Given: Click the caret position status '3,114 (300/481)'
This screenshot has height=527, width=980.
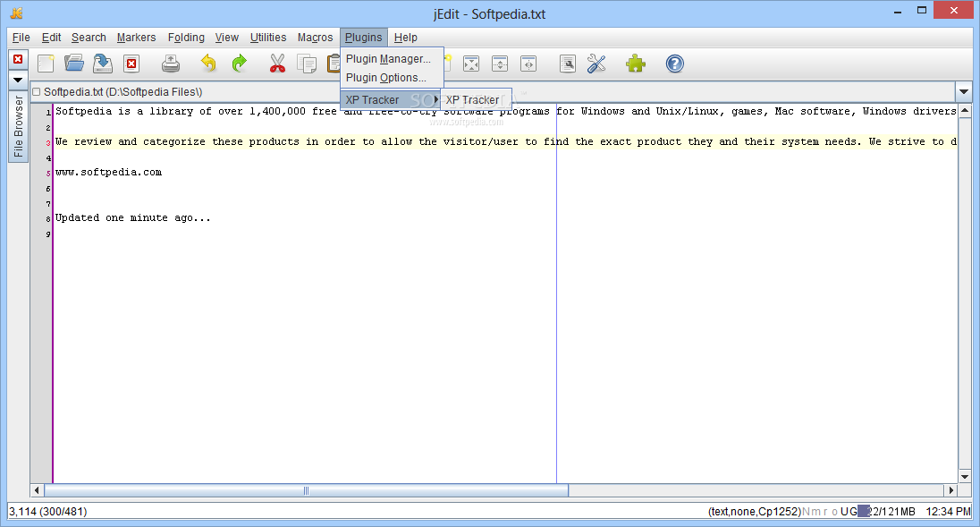Looking at the screenshot, I should click(x=48, y=512).
